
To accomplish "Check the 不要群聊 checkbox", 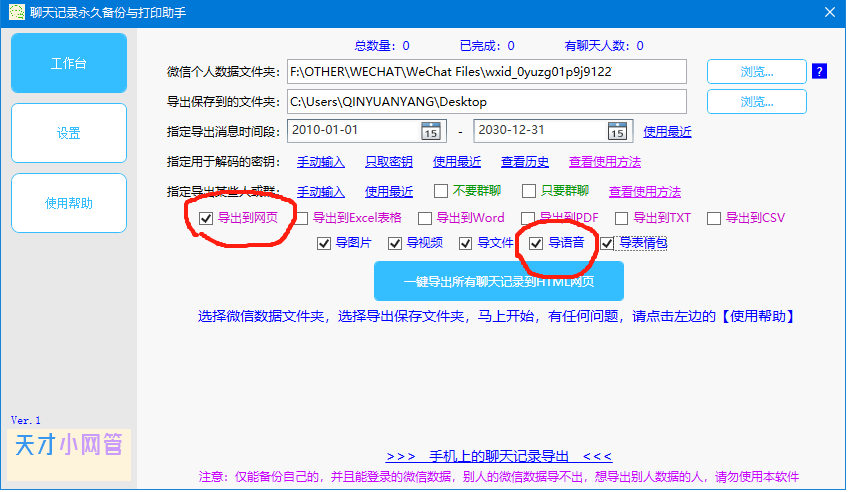I will [441, 191].
